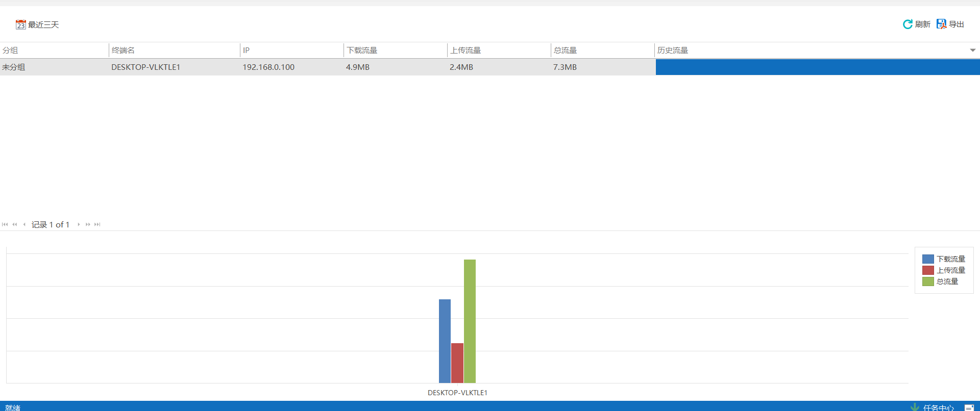Click the next record arrow
Screen dimensions: 980x411
[79, 224]
